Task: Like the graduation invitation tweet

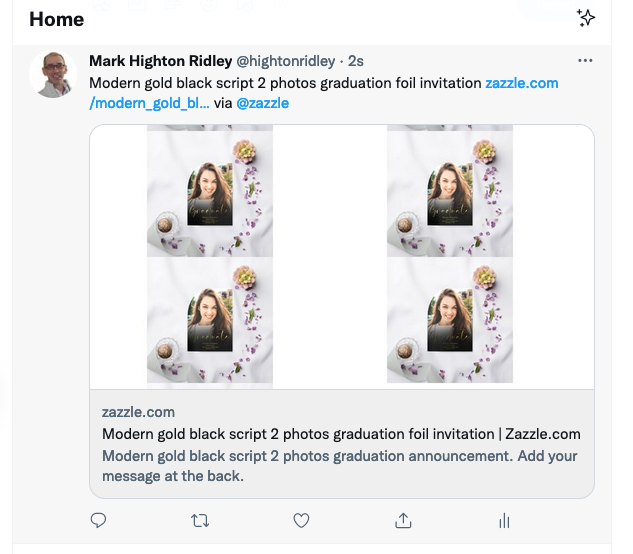Action: coord(301,520)
